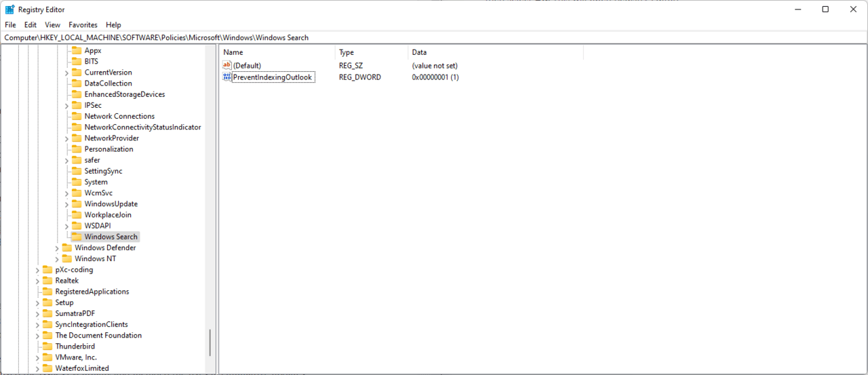Click the WcmSvc folder icon
The width and height of the screenshot is (868, 375).
76,193
